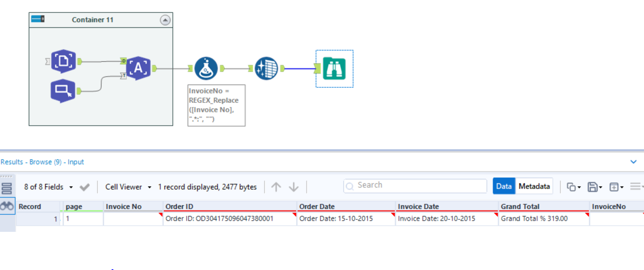This screenshot has height=270, width=644.
Task: Disable Container 11 with its toggle switch
Action: (x=37, y=18)
